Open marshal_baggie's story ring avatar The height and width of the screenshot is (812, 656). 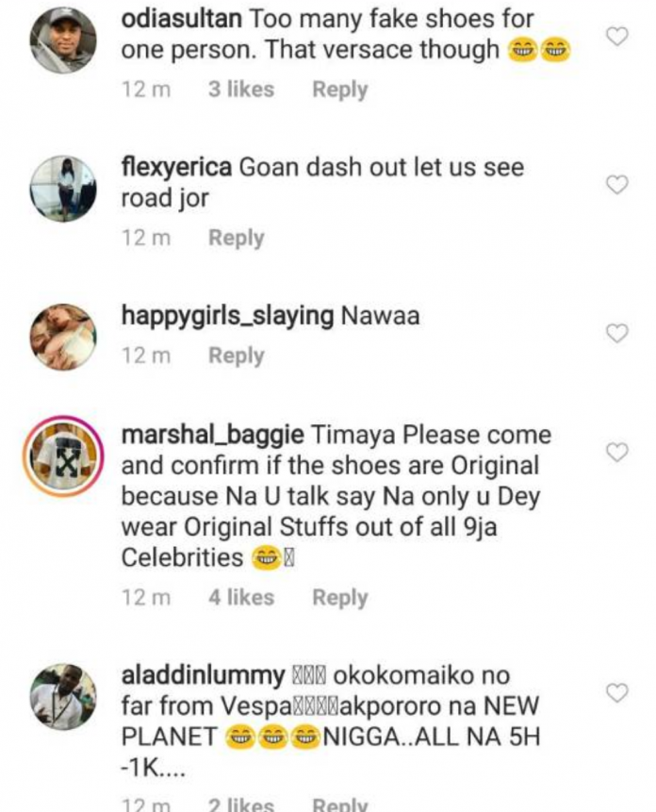(x=63, y=455)
